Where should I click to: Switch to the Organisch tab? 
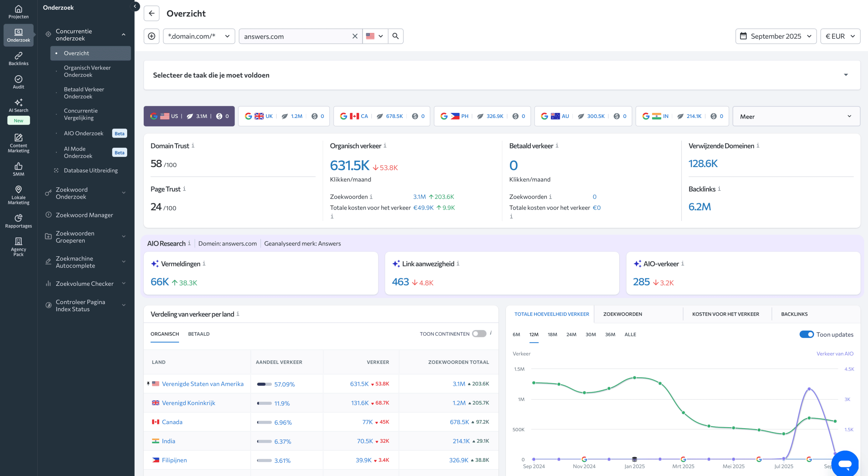click(164, 334)
